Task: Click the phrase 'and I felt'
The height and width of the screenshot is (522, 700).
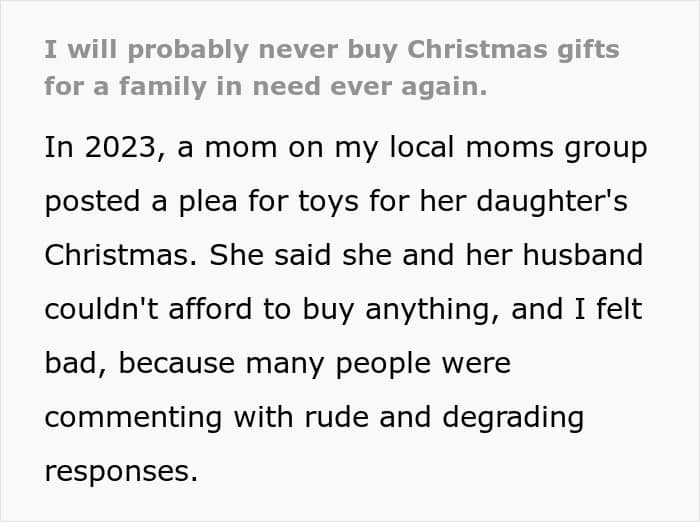Action: pos(577,309)
